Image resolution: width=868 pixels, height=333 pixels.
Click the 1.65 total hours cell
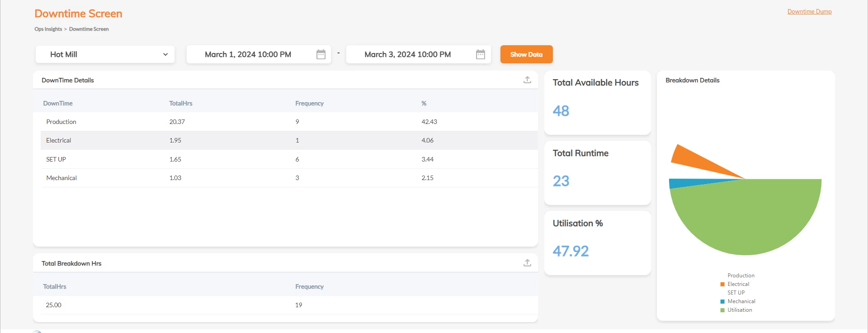(x=175, y=159)
